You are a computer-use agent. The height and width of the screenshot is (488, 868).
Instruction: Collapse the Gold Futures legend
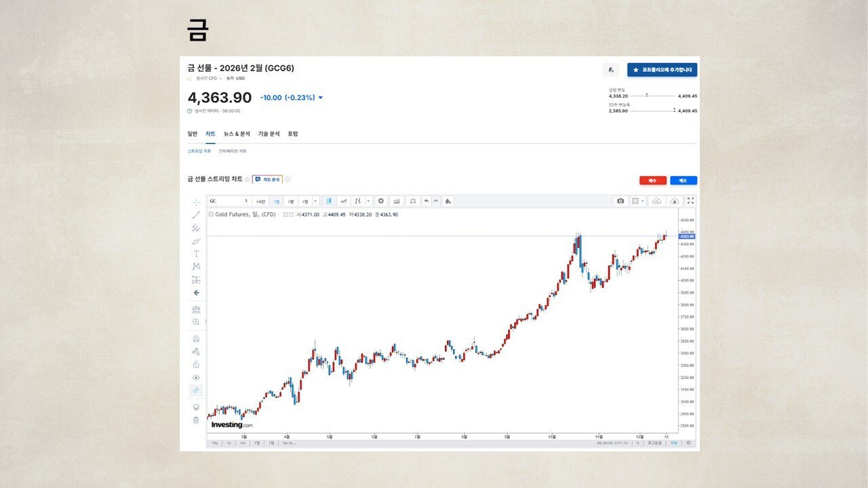[x=211, y=214]
